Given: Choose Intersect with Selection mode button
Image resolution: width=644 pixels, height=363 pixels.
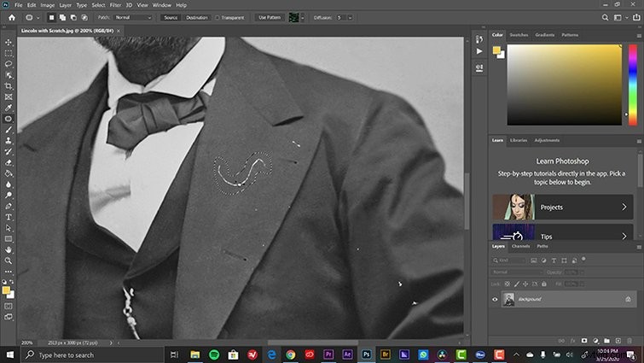Looking at the screenshot, I should 84,18.
